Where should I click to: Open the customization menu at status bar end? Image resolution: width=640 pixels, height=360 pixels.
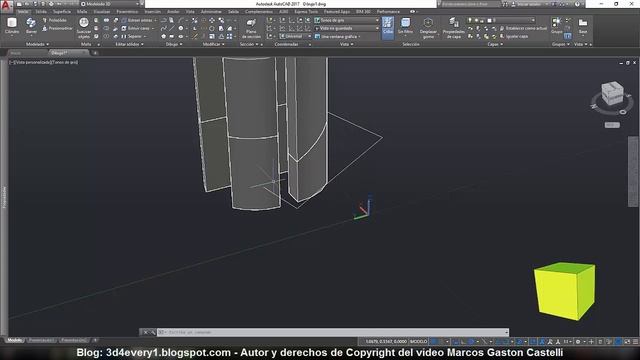tap(636, 341)
